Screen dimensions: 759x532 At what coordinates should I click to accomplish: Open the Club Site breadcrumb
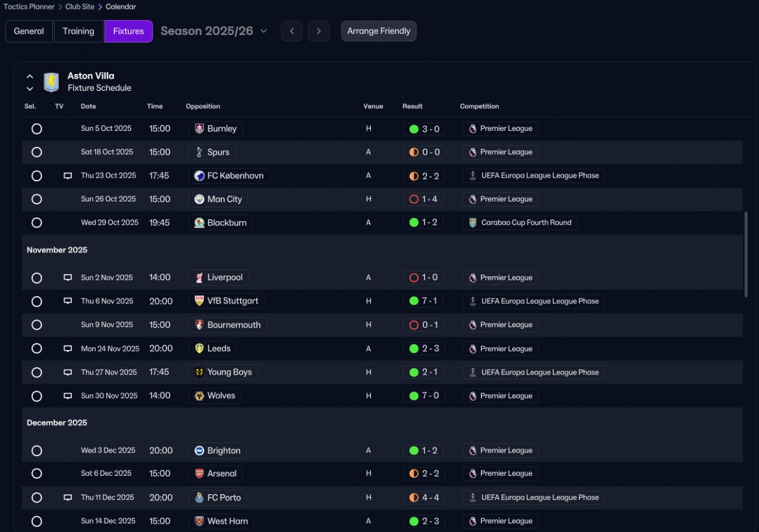coord(80,7)
